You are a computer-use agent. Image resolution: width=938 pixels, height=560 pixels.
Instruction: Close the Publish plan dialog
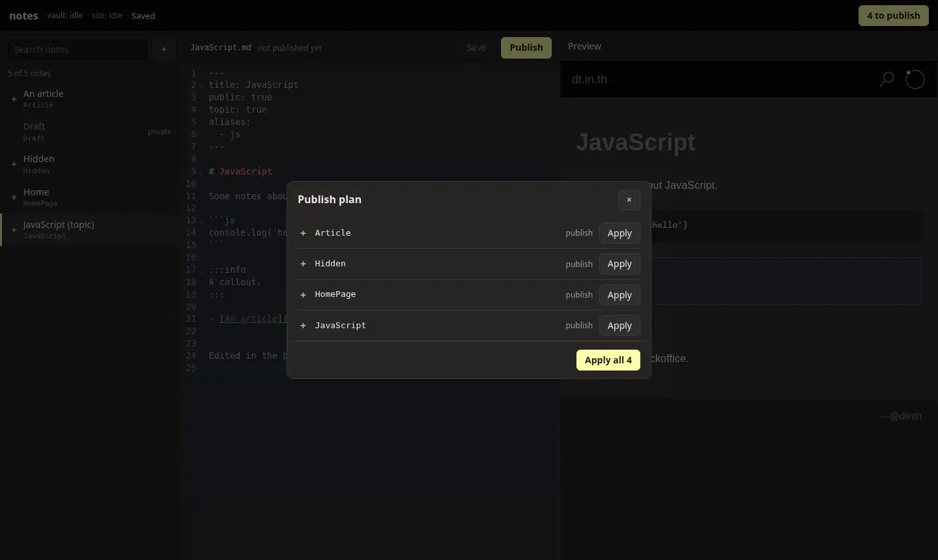coord(629,200)
